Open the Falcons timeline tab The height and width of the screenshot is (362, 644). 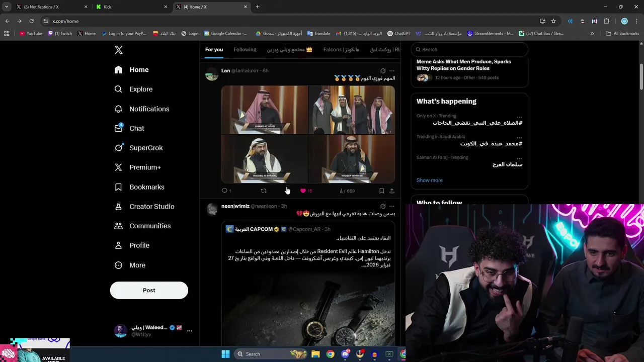341,49
